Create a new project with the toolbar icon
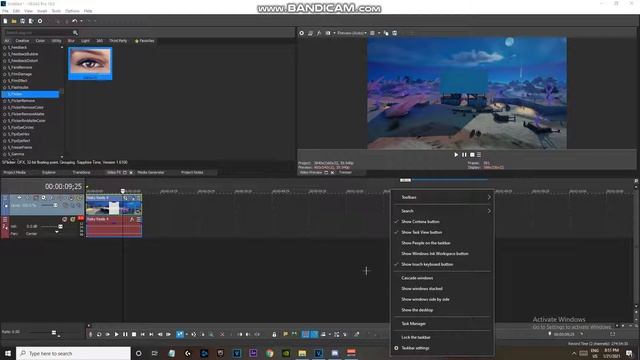640x360 pixels. click(x=5, y=21)
